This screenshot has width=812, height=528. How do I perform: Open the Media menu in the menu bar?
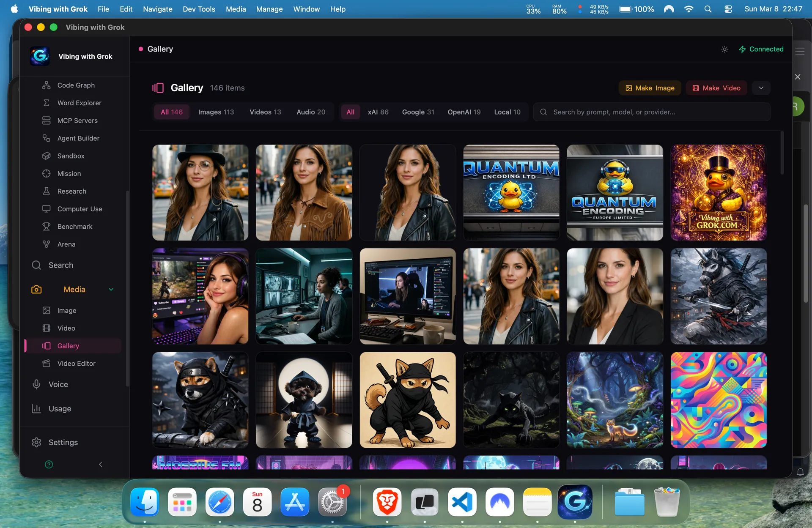tap(236, 9)
